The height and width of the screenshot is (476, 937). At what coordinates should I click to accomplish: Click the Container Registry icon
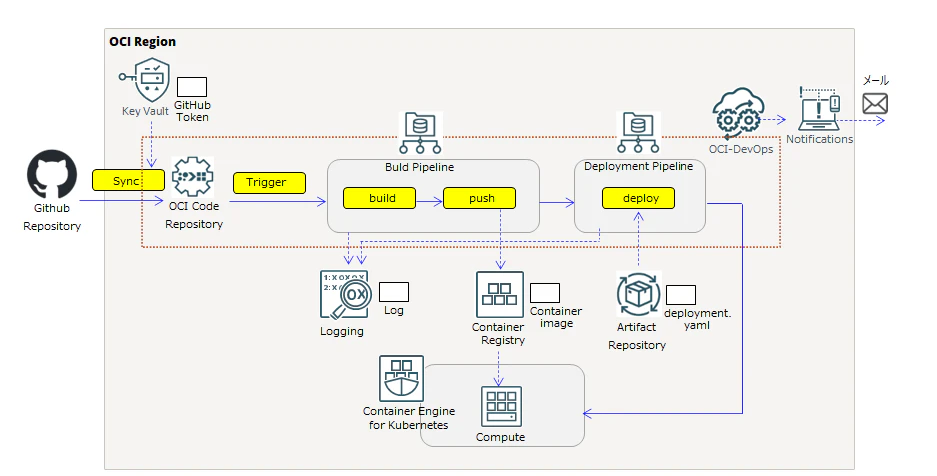coord(500,294)
